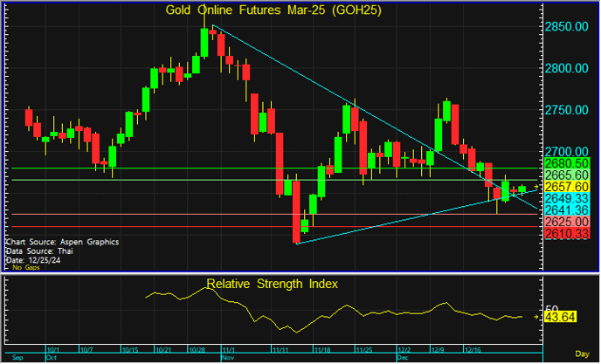Click the Nov month label on timeline

[x=228, y=358]
